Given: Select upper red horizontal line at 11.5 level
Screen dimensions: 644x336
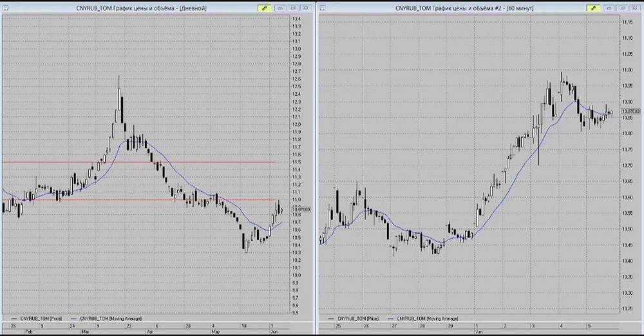Looking at the screenshot, I should click(x=139, y=162).
